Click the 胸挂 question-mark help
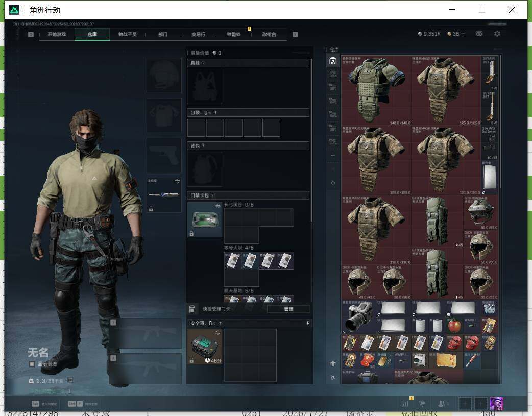The image size is (532, 416). point(203,63)
